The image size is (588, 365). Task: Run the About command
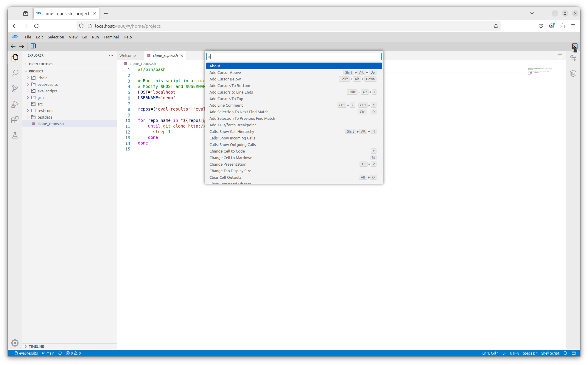294,66
